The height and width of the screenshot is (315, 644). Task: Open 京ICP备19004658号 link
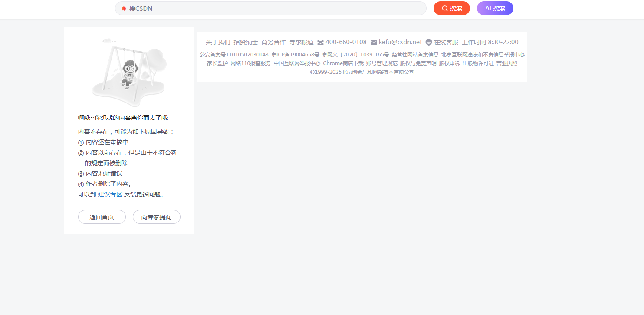295,55
